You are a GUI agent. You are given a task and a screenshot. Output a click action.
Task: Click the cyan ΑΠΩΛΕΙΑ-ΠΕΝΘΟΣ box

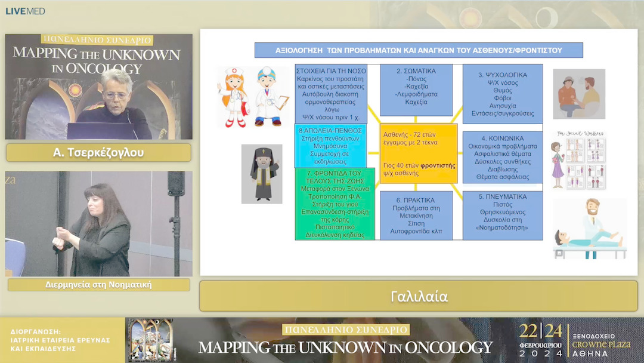click(332, 146)
